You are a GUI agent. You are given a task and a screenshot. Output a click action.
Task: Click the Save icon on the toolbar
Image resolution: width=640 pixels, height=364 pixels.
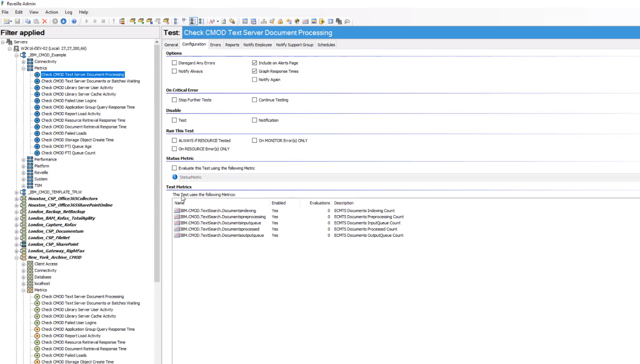coord(18,21)
